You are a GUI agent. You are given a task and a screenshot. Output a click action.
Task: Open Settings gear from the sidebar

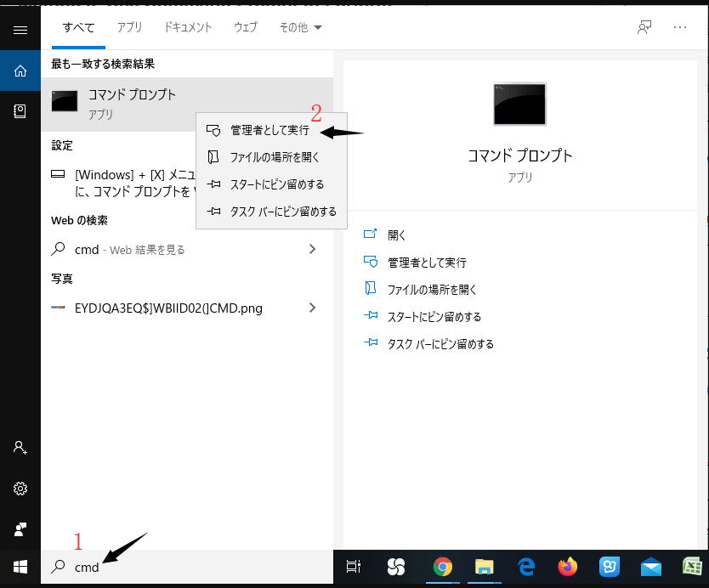click(20, 489)
